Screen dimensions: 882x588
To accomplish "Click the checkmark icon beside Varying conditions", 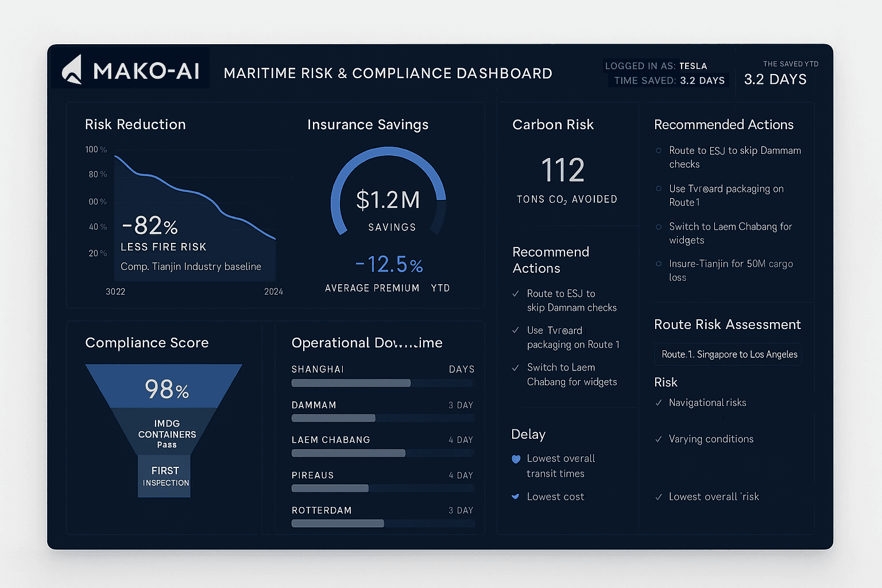I will click(659, 439).
